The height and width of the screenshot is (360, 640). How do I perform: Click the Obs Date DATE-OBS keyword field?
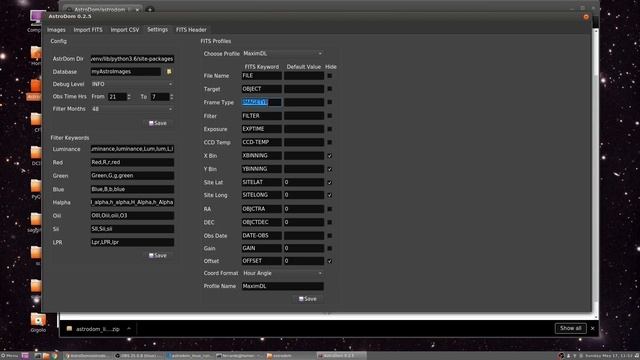tap(262, 236)
